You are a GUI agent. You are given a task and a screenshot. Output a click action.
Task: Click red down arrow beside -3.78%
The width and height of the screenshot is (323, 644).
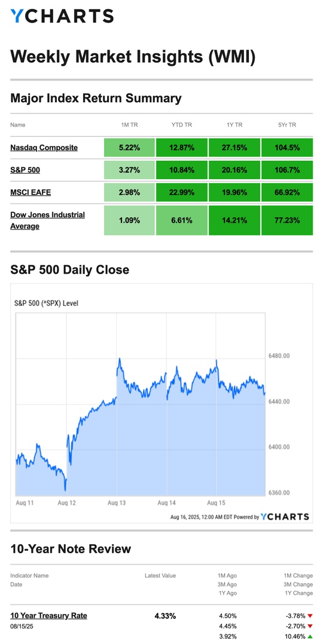309,616
